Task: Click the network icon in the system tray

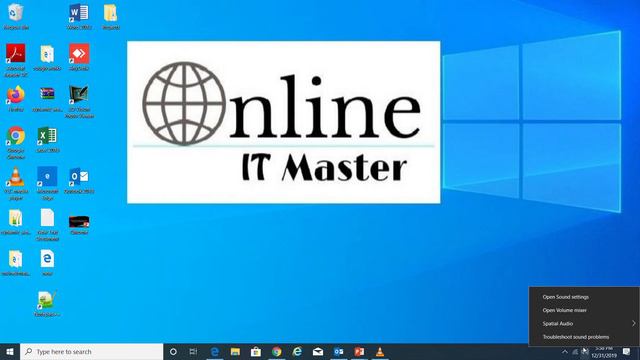Action: (575, 351)
